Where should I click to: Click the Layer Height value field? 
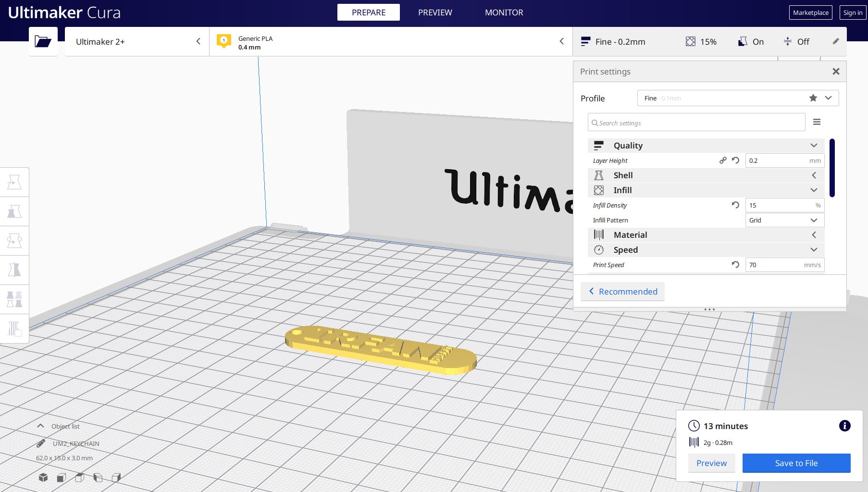pyautogui.click(x=785, y=160)
